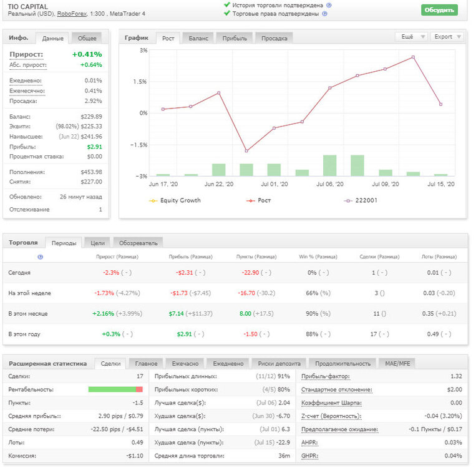Click Лучшая сделка($) value 2.04
476x468 pixels.
click(284, 402)
